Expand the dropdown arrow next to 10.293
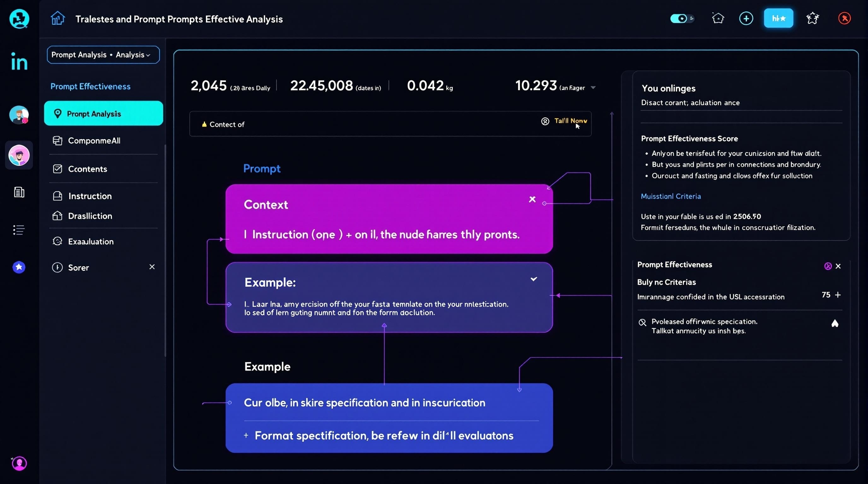 point(593,88)
